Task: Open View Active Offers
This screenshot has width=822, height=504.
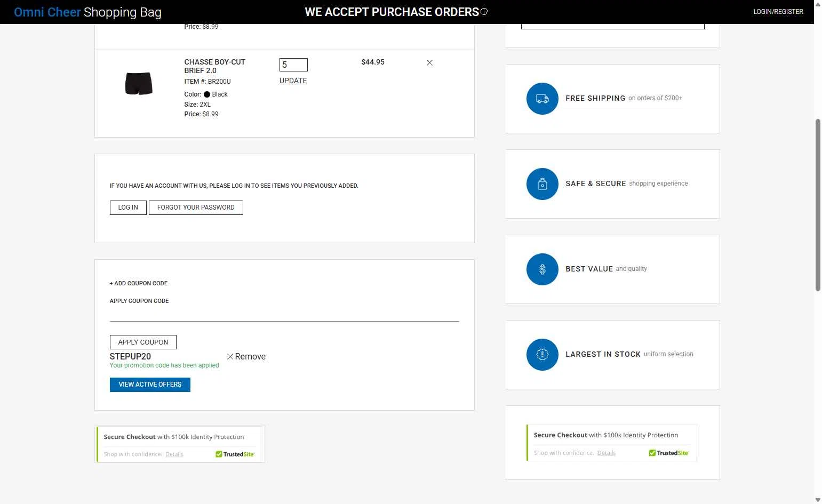Action: pos(150,385)
